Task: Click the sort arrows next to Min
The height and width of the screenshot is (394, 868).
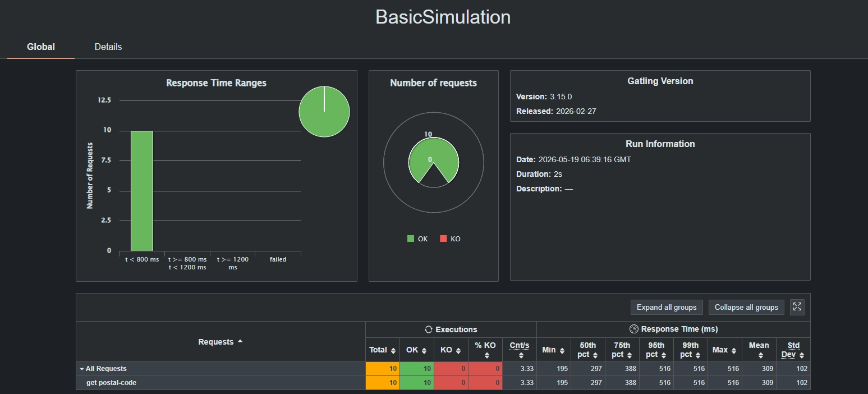Action: coord(562,351)
